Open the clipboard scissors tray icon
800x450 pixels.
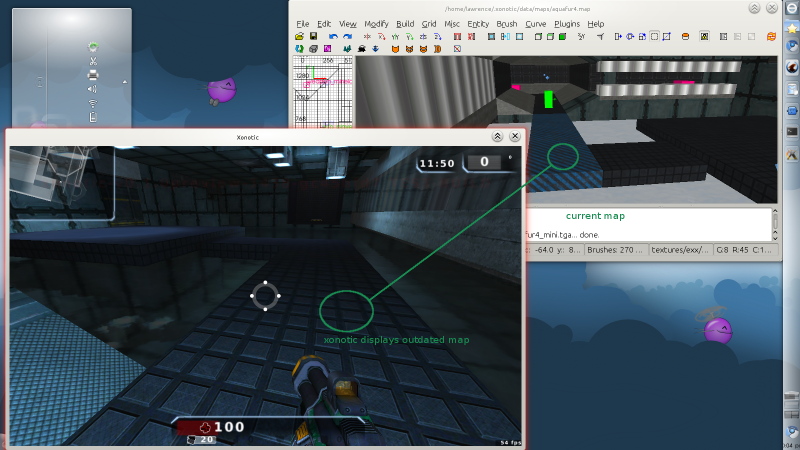coord(92,61)
